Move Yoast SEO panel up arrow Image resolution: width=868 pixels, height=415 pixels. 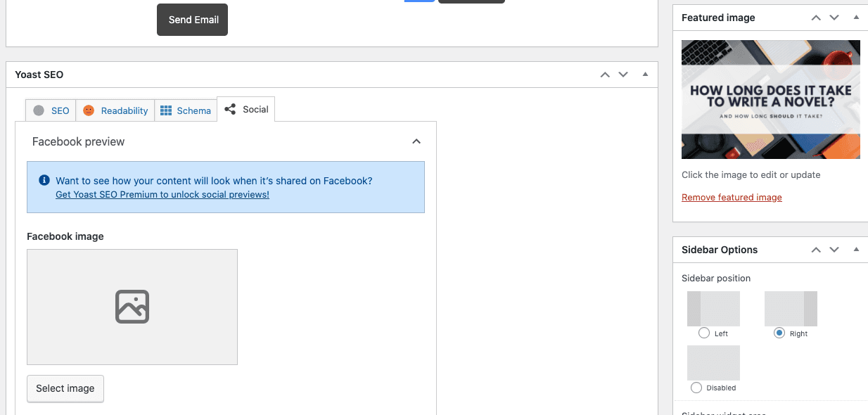click(x=605, y=75)
